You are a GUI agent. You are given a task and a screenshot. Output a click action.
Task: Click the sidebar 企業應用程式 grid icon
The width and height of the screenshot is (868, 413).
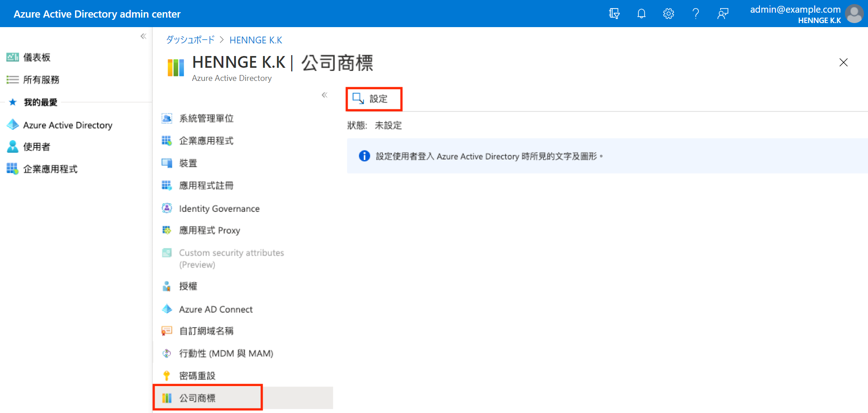pos(12,169)
